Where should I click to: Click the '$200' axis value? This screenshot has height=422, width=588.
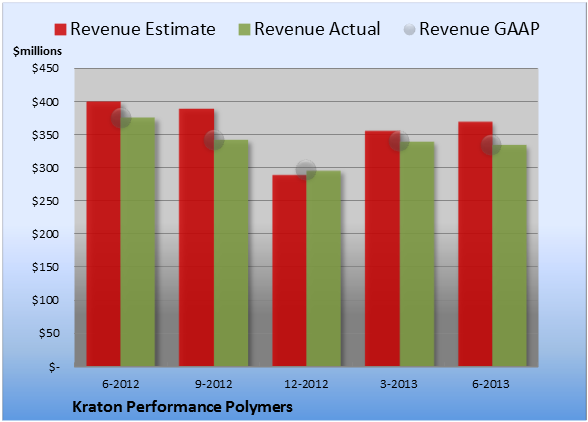tap(45, 234)
